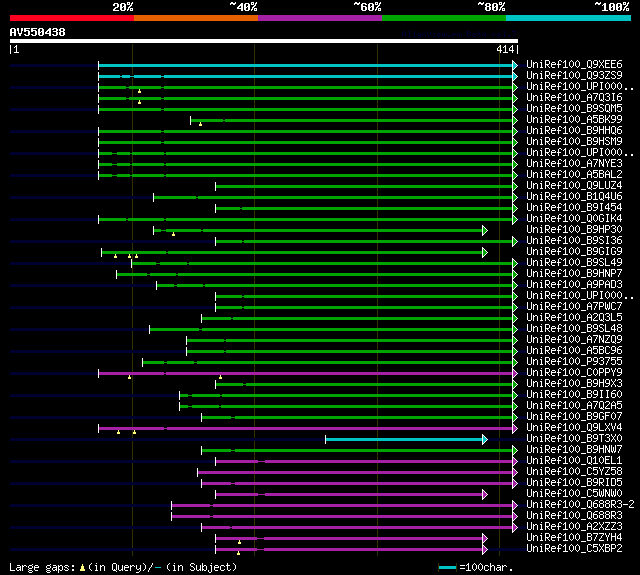The image size is (640, 575).
Task: Click the cyan ~100% identity legend segment
Action: (569, 18)
